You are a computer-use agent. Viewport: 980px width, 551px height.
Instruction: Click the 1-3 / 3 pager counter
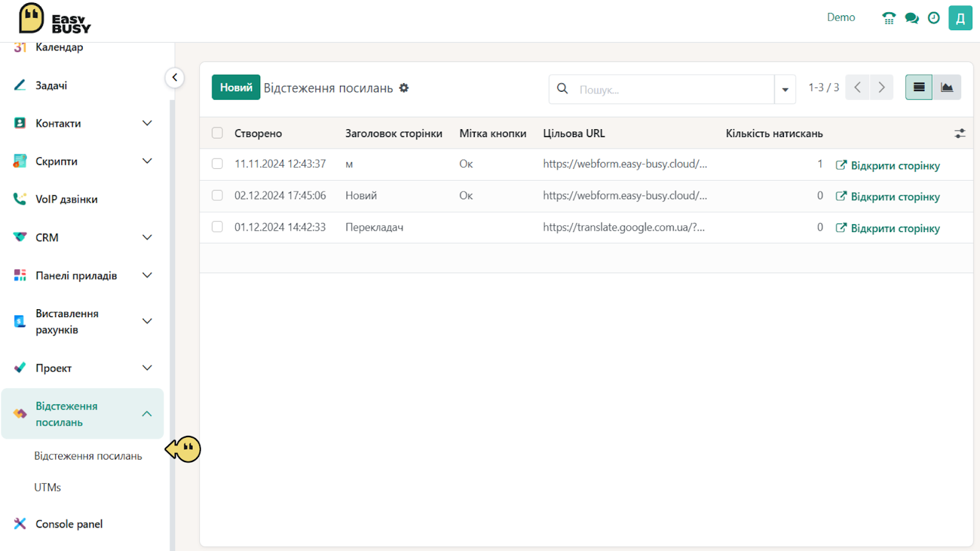pos(824,88)
